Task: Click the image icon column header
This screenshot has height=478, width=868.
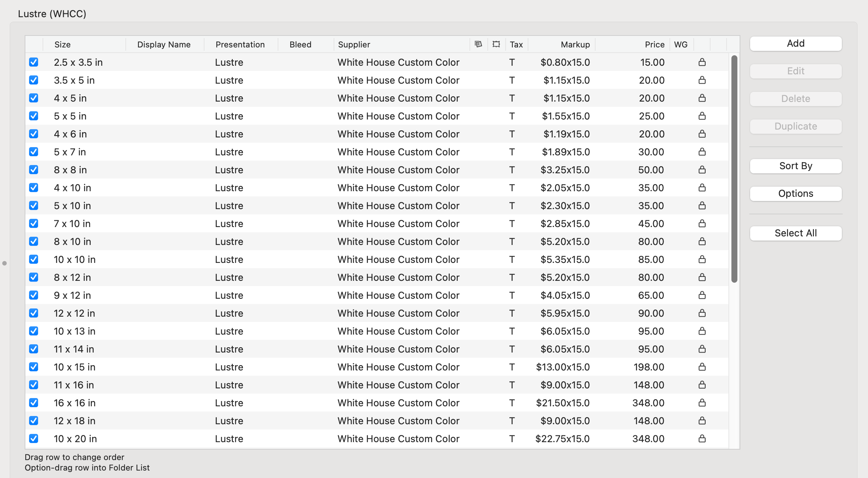Action: click(478, 44)
